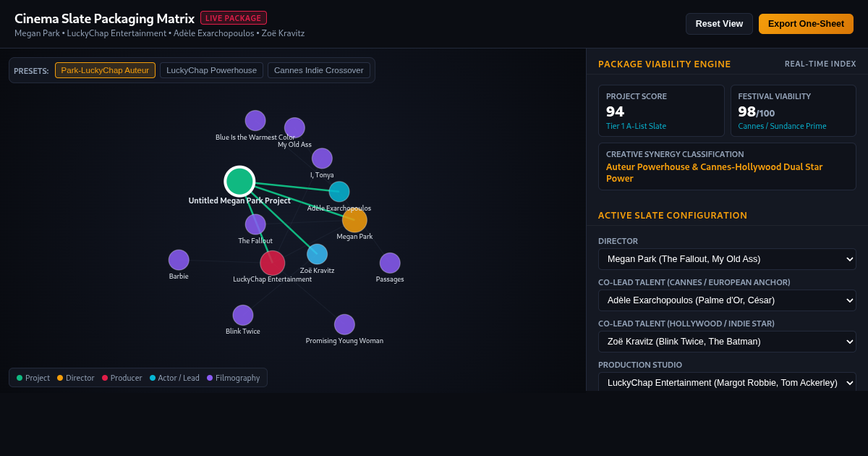Screen dimensions: 868x456
Task: Open Co-Lead Talent Cannes anchor dropdown
Action: [727, 300]
